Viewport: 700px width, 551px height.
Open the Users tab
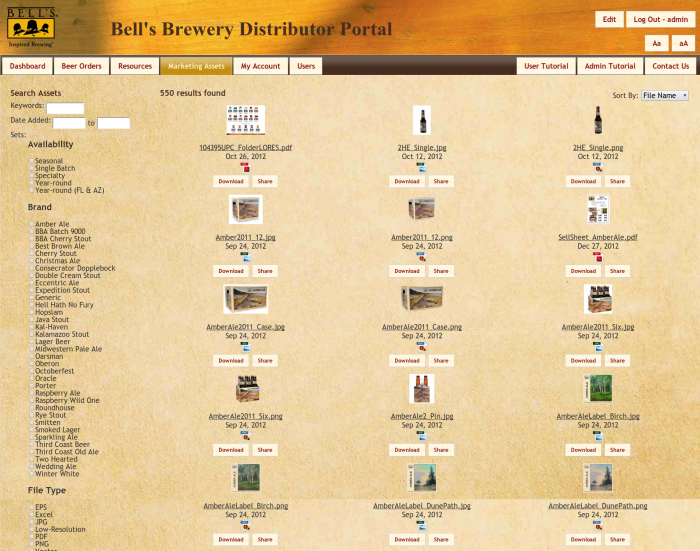point(306,66)
